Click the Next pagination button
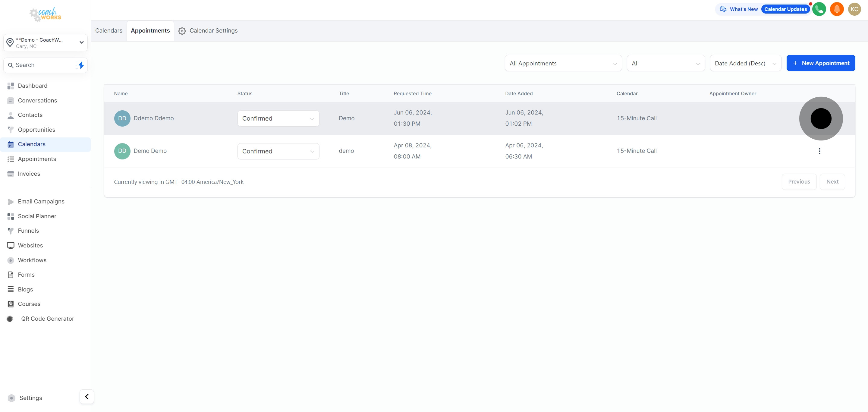868x412 pixels. (832, 181)
